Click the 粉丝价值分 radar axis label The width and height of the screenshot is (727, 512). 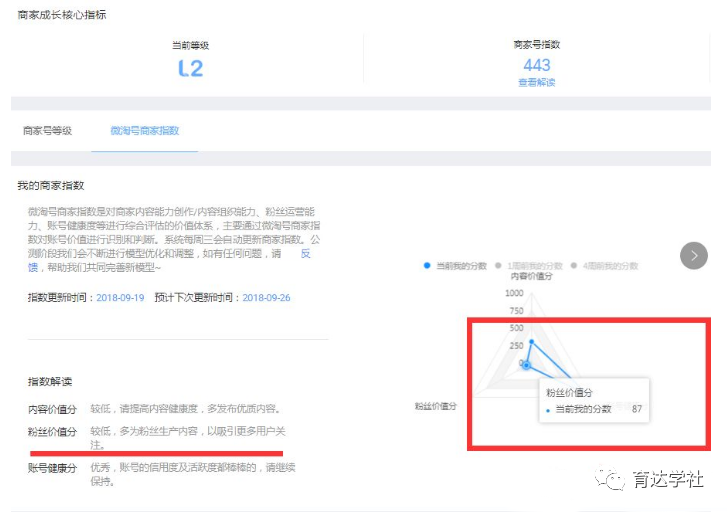436,406
